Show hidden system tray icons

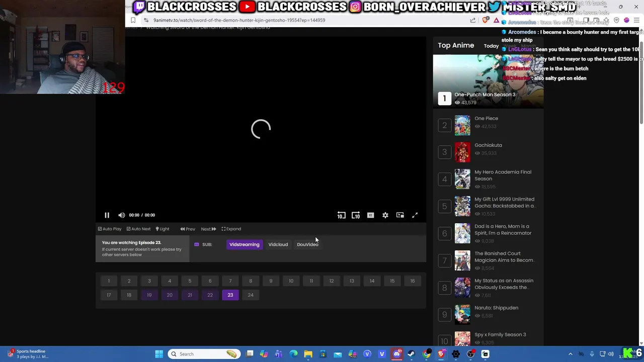tap(570, 354)
